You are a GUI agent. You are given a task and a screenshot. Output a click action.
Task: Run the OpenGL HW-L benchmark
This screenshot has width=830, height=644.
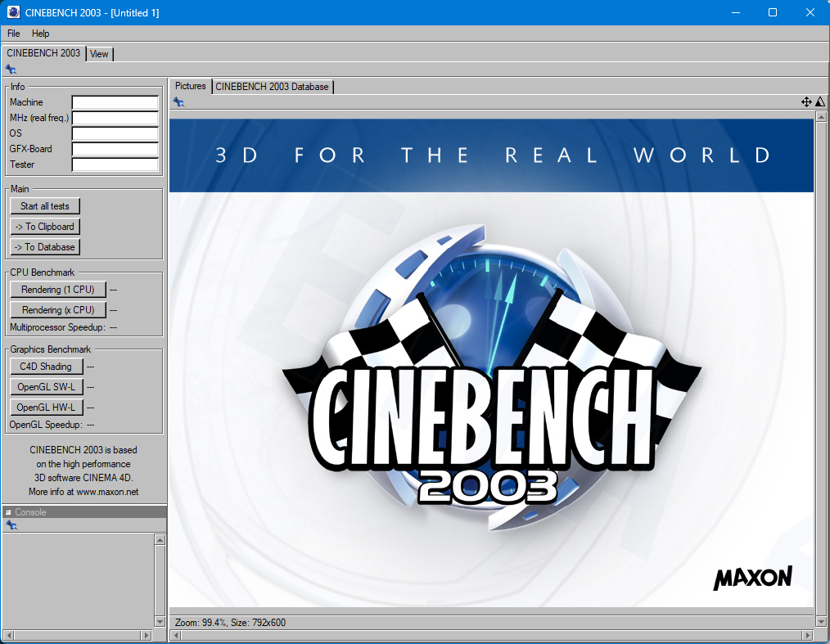point(46,408)
